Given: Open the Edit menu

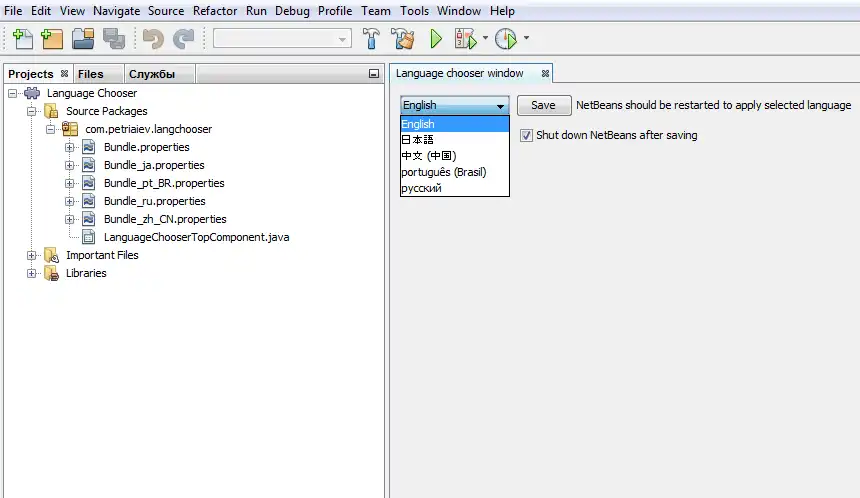Looking at the screenshot, I should click(x=41, y=11).
